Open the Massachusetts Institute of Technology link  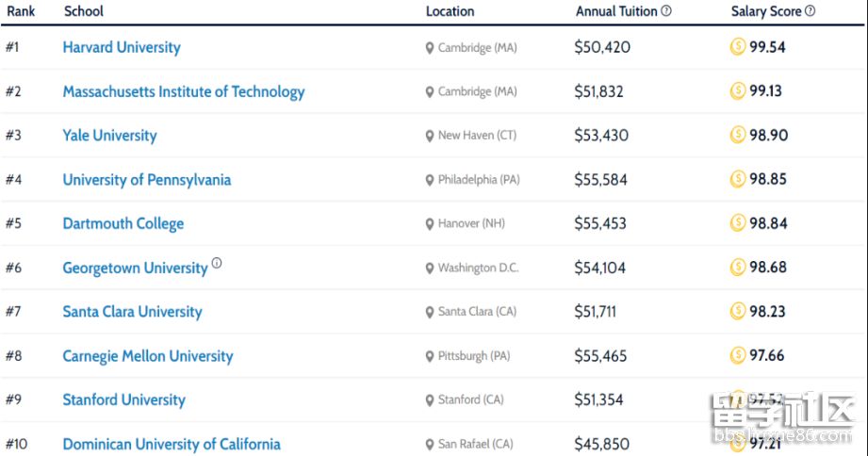(x=184, y=91)
